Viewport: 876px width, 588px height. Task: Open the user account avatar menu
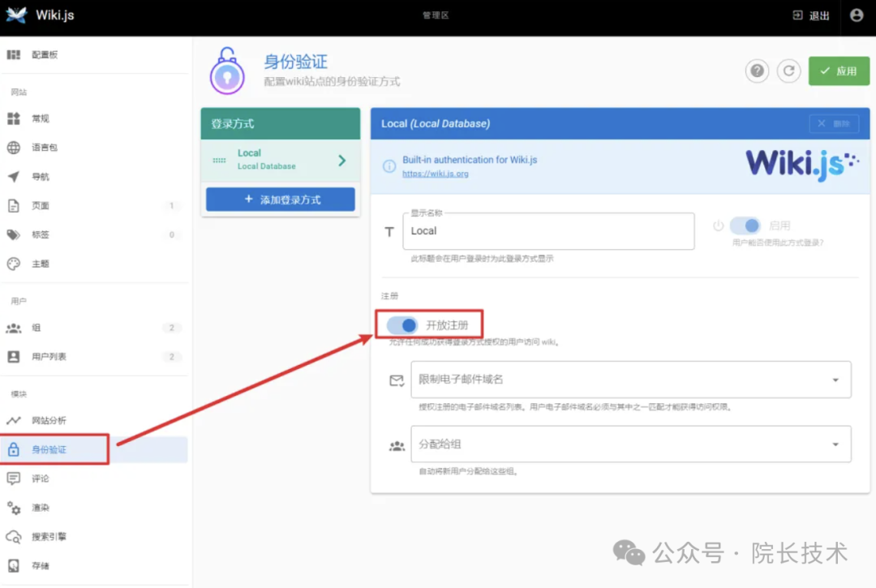click(857, 15)
